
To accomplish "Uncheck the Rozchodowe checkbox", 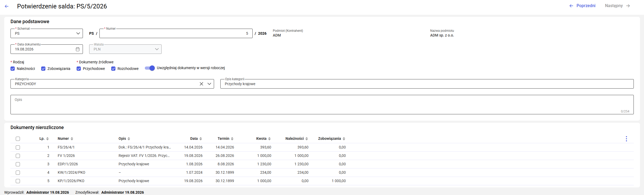I will click(113, 69).
